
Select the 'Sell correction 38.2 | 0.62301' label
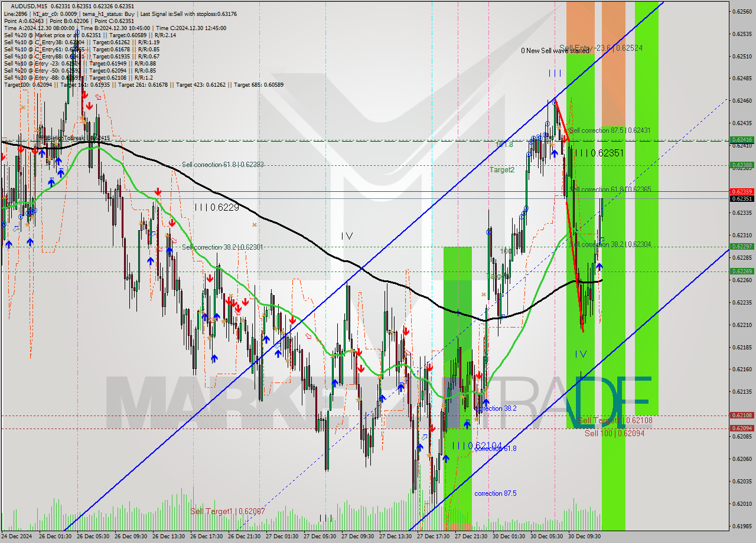[223, 247]
